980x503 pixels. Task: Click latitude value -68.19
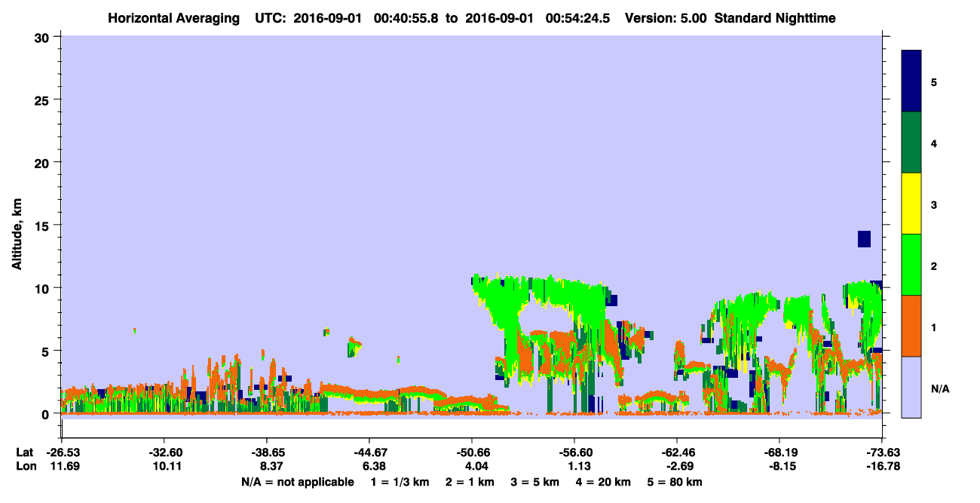779,452
